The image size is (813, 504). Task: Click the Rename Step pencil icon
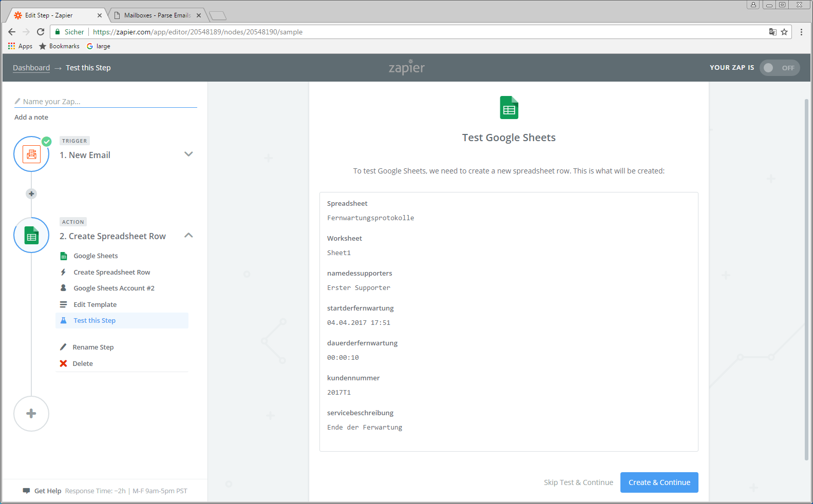(63, 347)
